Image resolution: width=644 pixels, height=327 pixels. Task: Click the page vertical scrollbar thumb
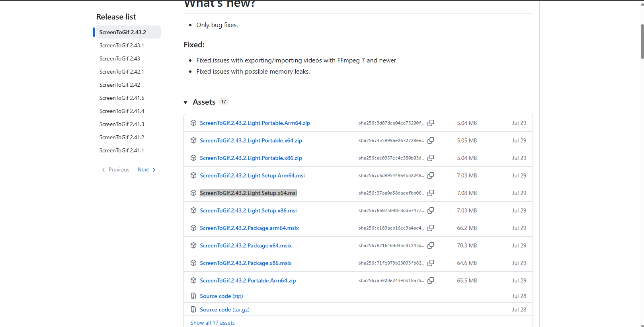(x=642, y=41)
